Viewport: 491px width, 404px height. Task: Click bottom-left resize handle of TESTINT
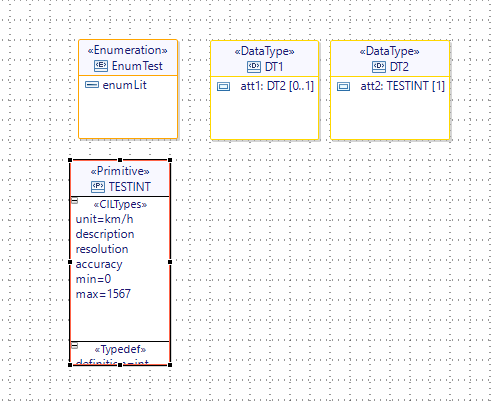click(70, 365)
